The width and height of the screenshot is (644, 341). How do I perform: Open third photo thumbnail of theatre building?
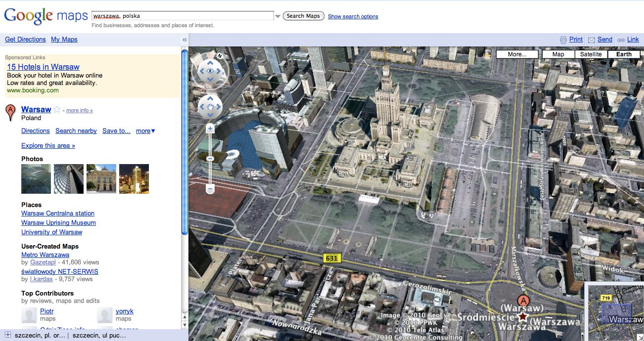click(101, 179)
